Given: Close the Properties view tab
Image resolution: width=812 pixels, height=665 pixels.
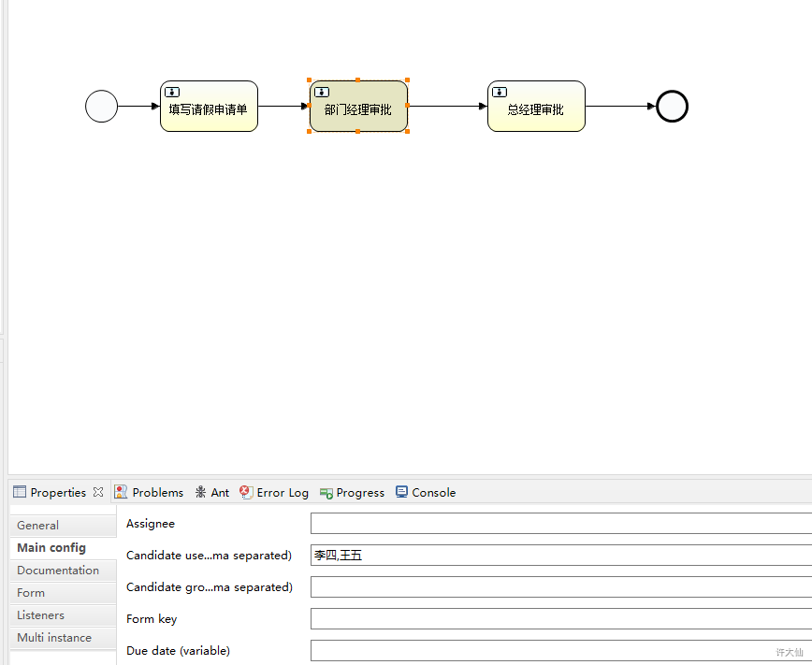Looking at the screenshot, I should pos(98,492).
